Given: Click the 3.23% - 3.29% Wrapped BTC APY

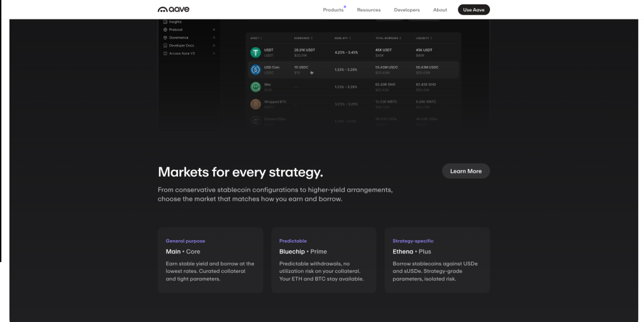Looking at the screenshot, I should [x=346, y=104].
